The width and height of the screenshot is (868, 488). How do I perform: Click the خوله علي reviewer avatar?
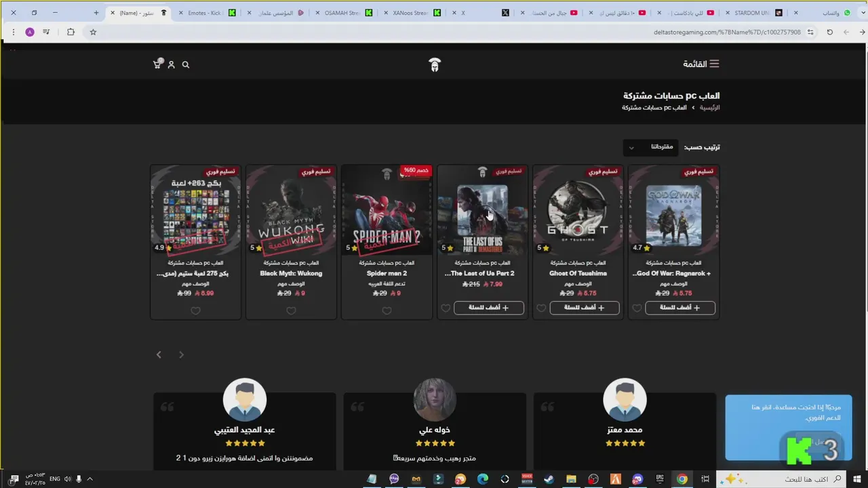click(435, 400)
